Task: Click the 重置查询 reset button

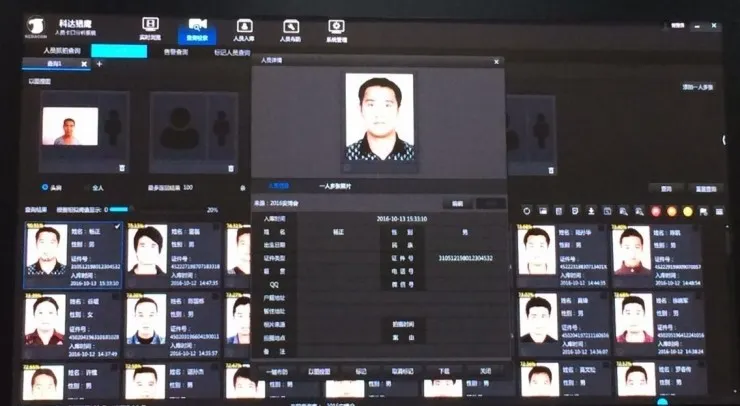Action: pyautogui.click(x=706, y=189)
